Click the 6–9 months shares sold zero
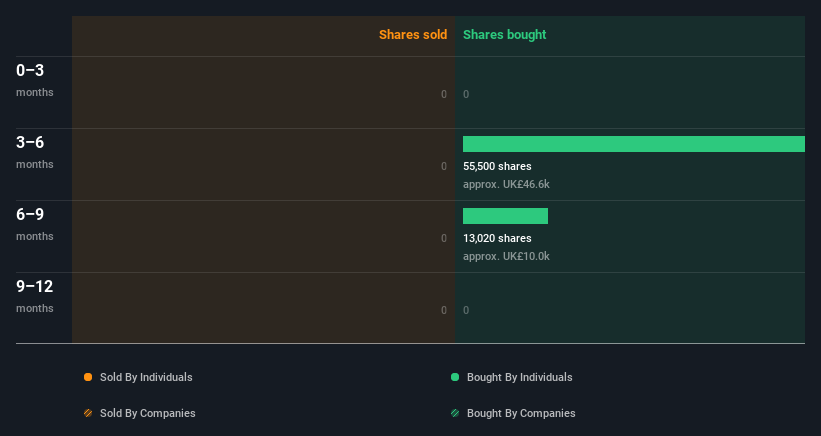This screenshot has width=821, height=436. (443, 238)
